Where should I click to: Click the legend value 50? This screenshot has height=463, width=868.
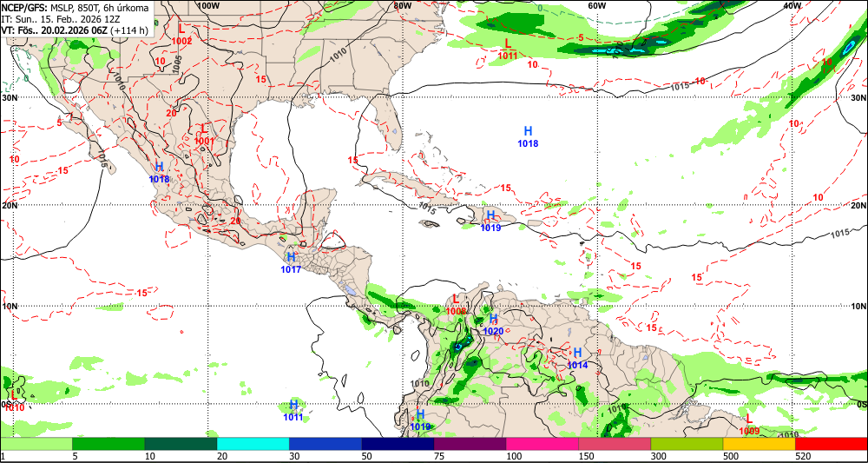(366, 456)
